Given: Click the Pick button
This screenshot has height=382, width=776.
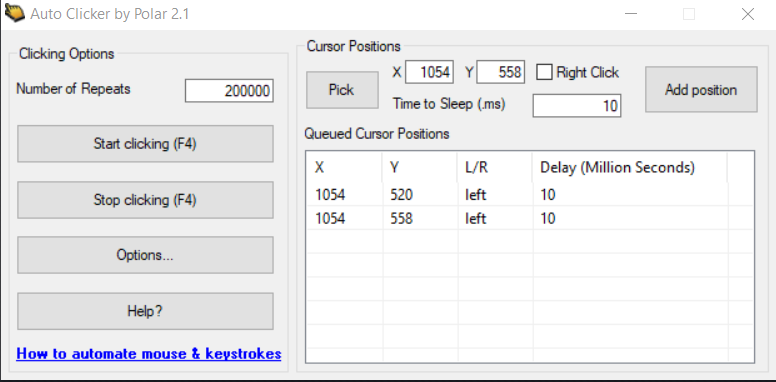Looking at the screenshot, I should coord(342,90).
